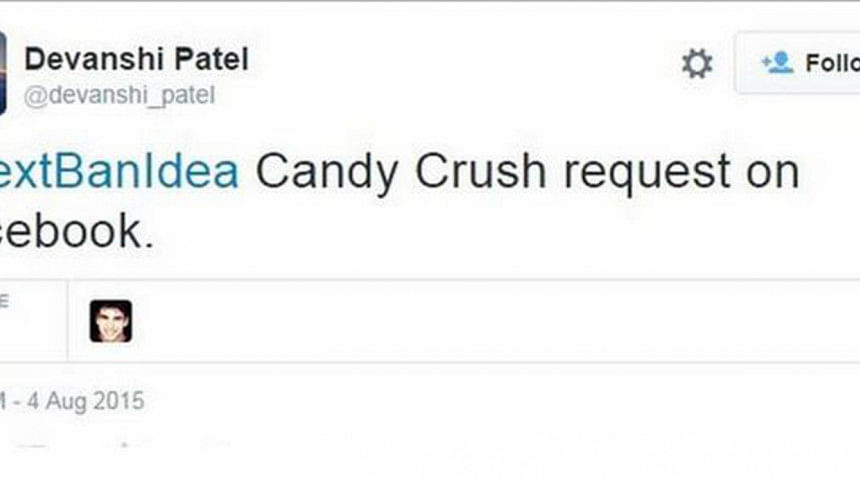
Task: Click the word "Crush" in the tweet
Action: click(x=481, y=172)
